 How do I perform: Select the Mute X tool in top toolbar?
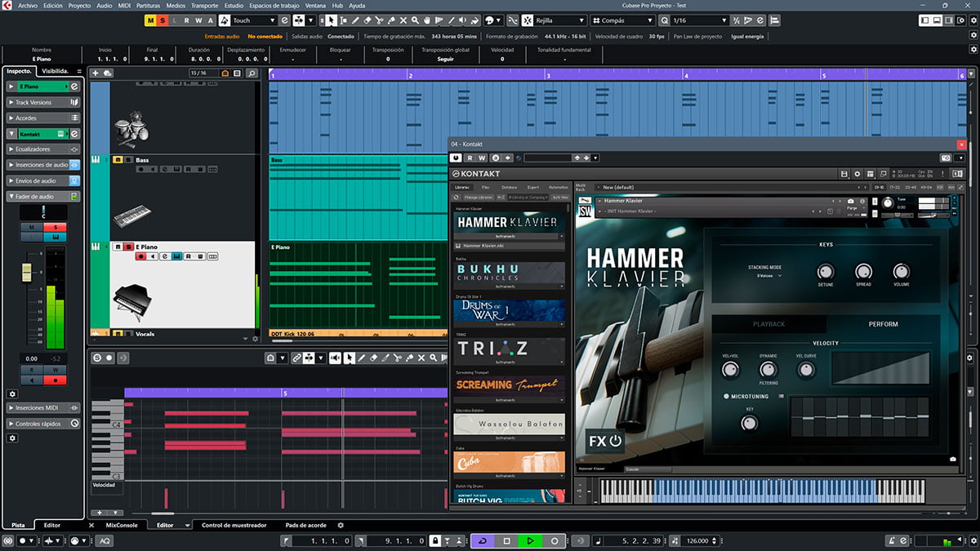pos(404,20)
